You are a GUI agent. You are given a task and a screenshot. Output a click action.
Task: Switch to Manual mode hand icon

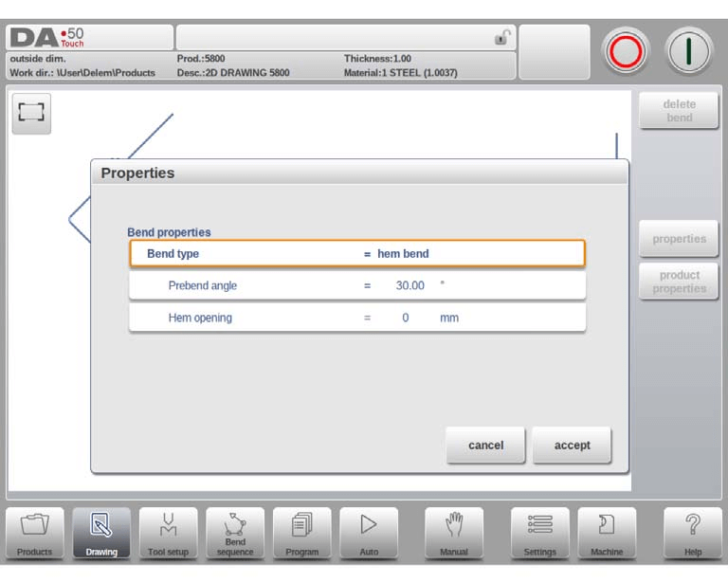(x=454, y=533)
